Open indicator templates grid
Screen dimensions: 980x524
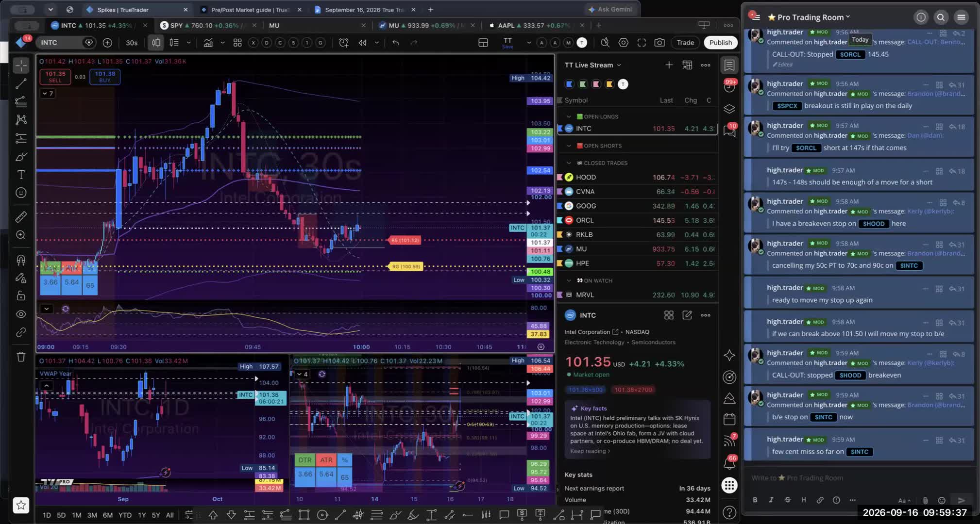pyautogui.click(x=237, y=43)
